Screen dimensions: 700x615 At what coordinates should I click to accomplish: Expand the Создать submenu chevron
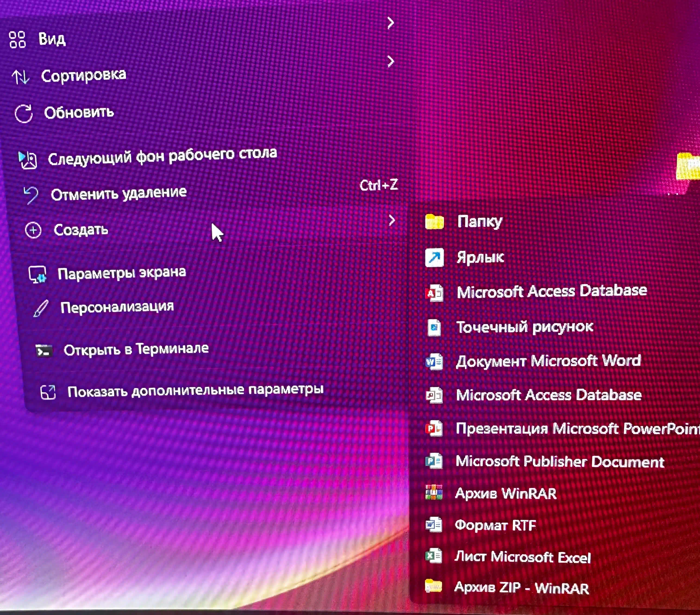click(x=392, y=220)
